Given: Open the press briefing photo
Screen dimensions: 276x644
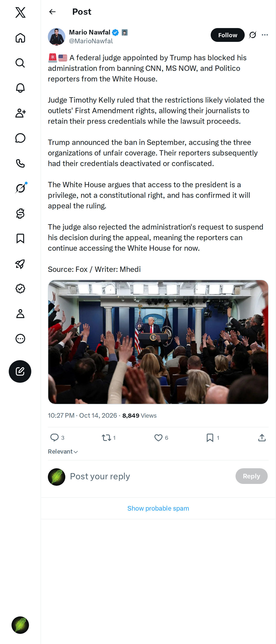Looking at the screenshot, I should click(158, 342).
